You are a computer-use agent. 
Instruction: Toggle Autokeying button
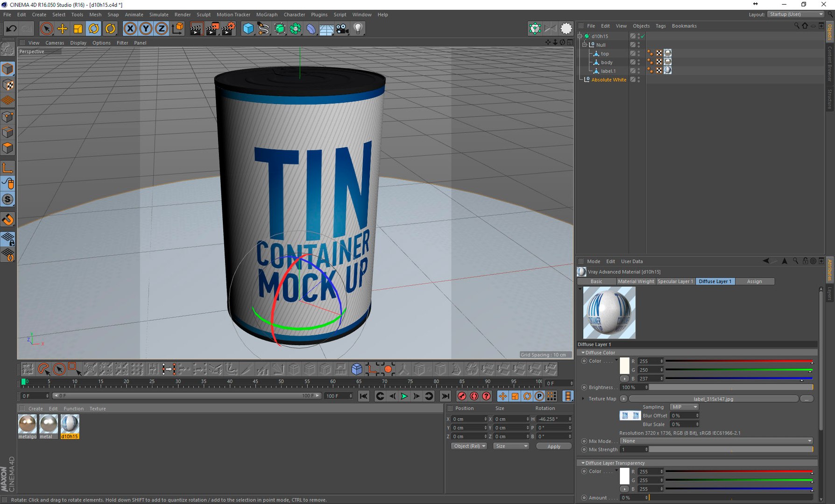tap(474, 396)
